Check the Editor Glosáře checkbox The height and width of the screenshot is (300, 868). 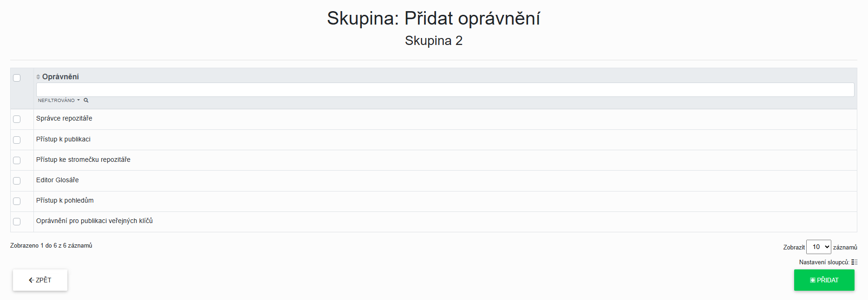pyautogui.click(x=17, y=180)
